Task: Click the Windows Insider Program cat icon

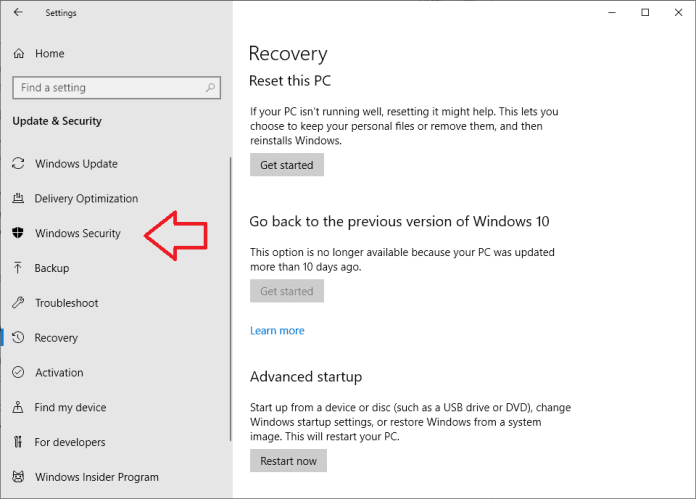Action: (18, 477)
